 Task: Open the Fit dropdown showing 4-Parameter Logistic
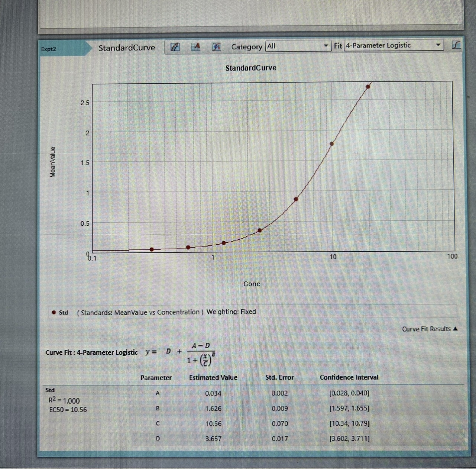tap(394, 45)
